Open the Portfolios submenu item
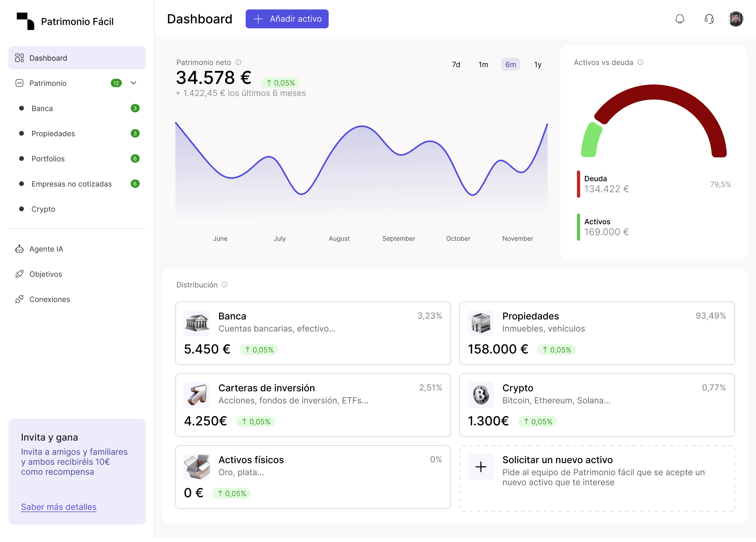756x542 pixels. (x=77, y=159)
